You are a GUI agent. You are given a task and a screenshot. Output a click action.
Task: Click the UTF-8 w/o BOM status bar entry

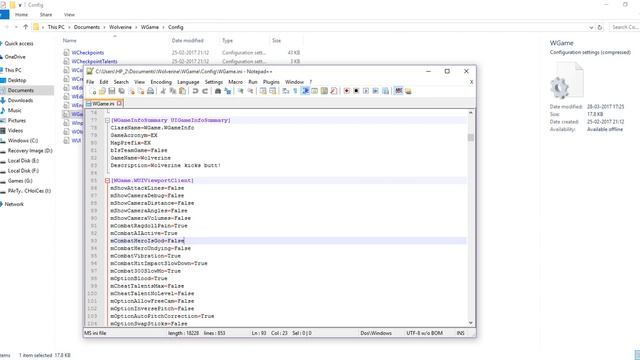coord(424,333)
